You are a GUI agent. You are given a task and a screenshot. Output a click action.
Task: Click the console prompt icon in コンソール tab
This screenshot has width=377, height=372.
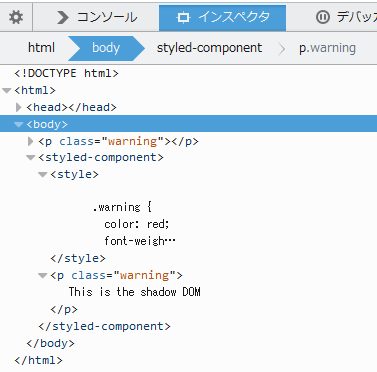point(62,17)
